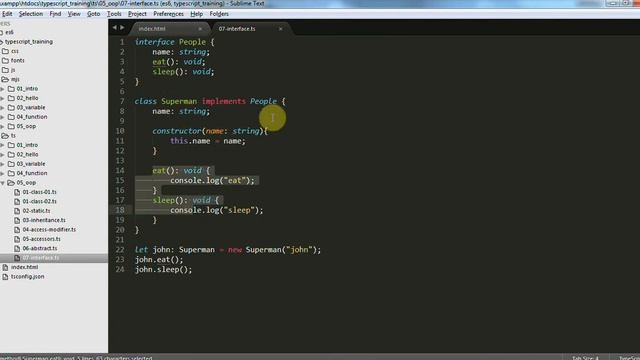Open the fonts folder
The image size is (640, 360).
pos(18,60)
